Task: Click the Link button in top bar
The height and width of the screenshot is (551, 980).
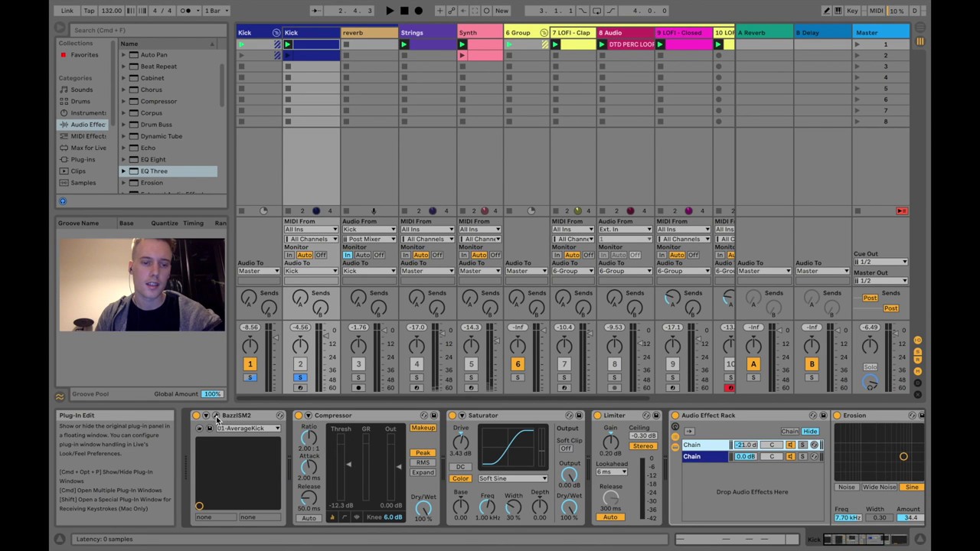Action: pos(67,11)
